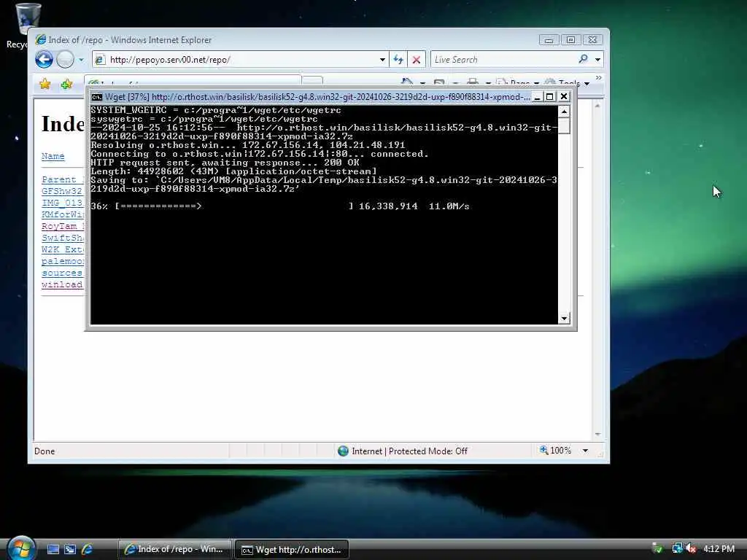Click Wget console scrollbar down arrow
The height and width of the screenshot is (560, 747).
click(564, 318)
